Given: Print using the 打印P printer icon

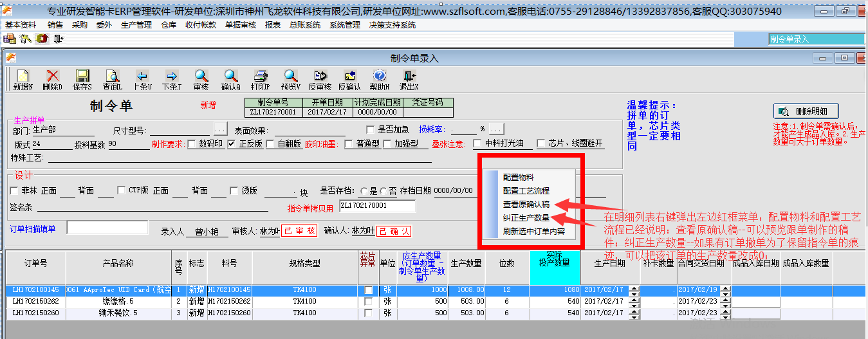Looking at the screenshot, I should click(x=260, y=76).
